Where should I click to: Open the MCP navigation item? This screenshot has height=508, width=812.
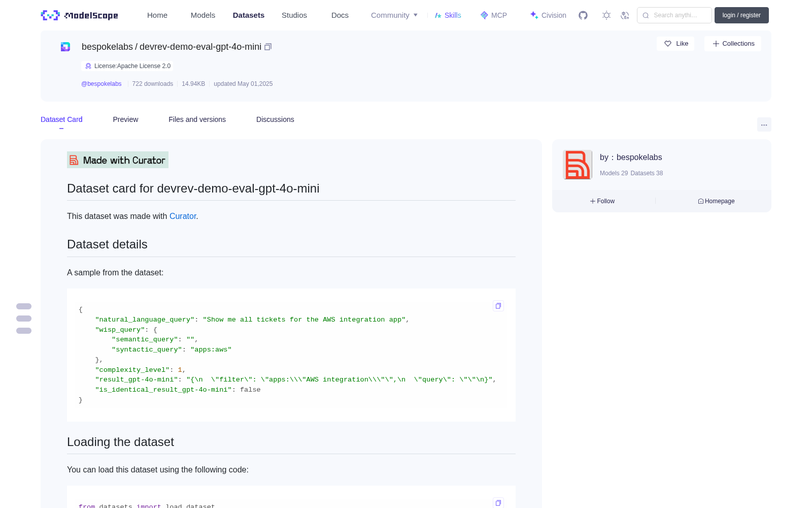[493, 15]
